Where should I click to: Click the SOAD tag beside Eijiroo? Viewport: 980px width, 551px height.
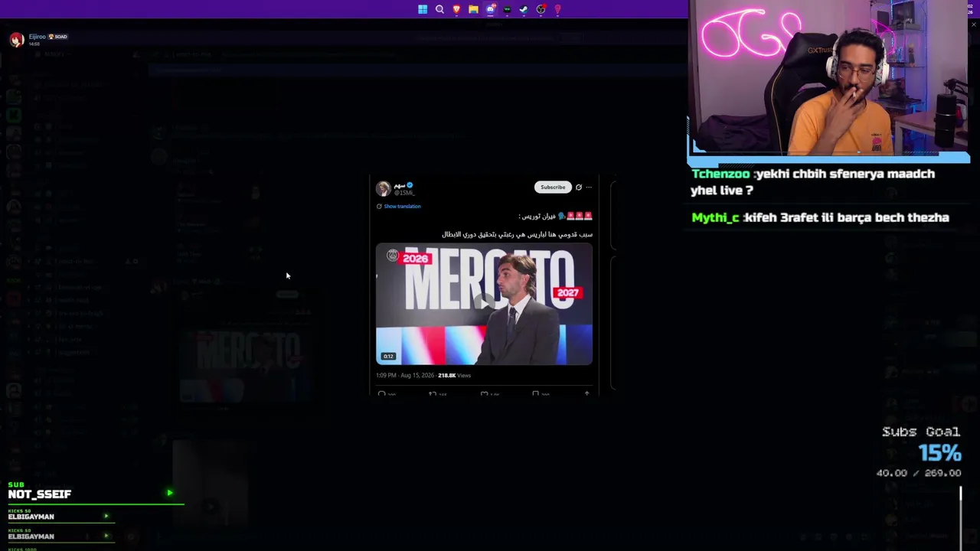58,37
